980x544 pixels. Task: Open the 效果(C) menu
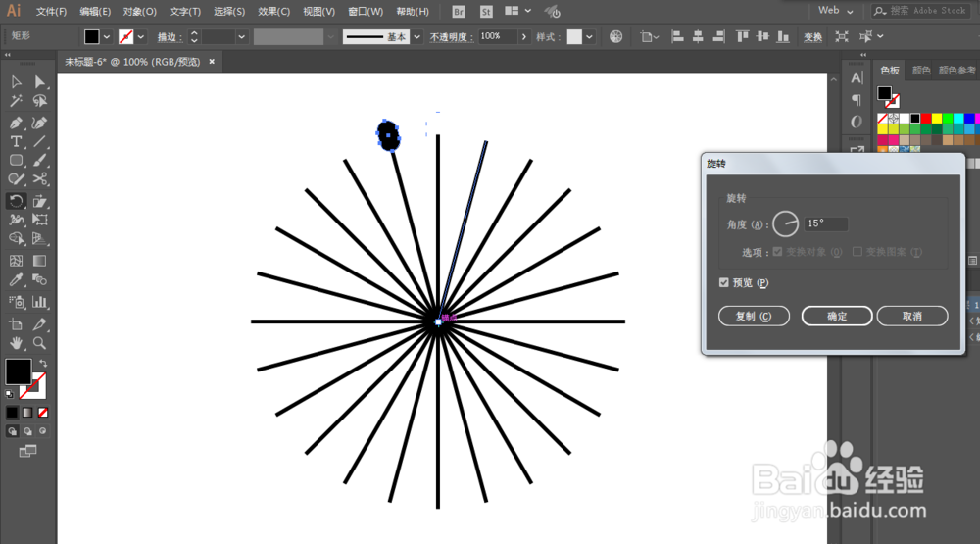coord(273,11)
